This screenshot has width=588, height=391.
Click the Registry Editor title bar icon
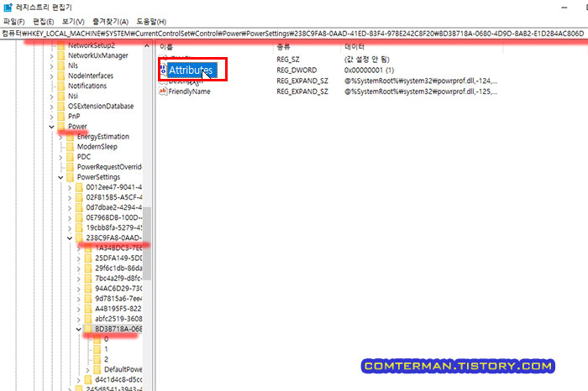click(8, 7)
